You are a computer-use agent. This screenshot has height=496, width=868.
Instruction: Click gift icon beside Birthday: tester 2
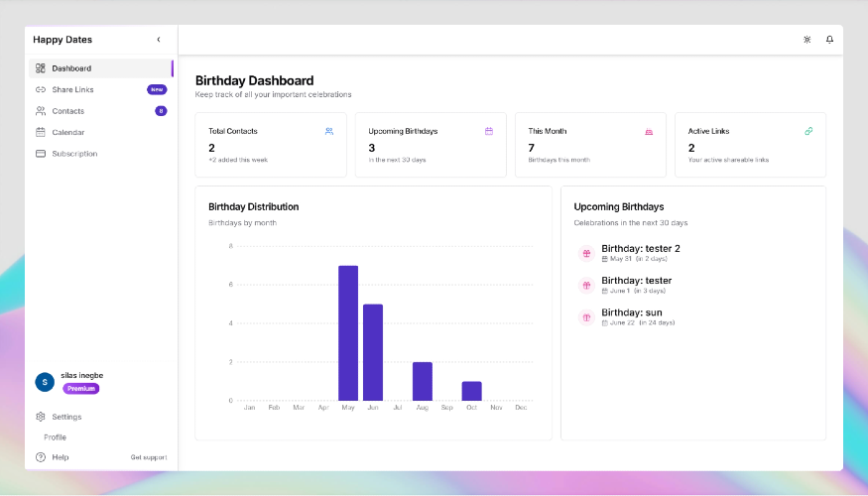point(586,253)
